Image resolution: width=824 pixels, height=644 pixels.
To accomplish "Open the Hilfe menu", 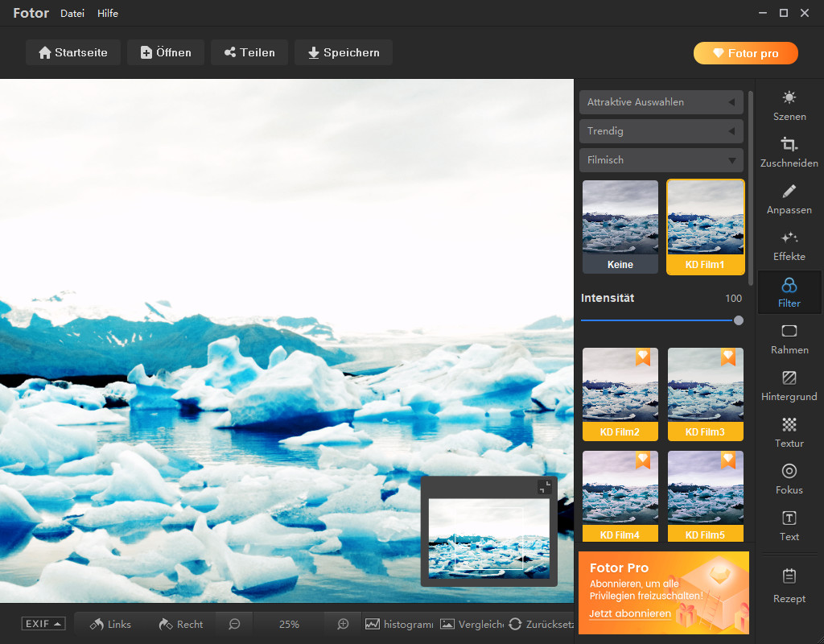I will (107, 13).
